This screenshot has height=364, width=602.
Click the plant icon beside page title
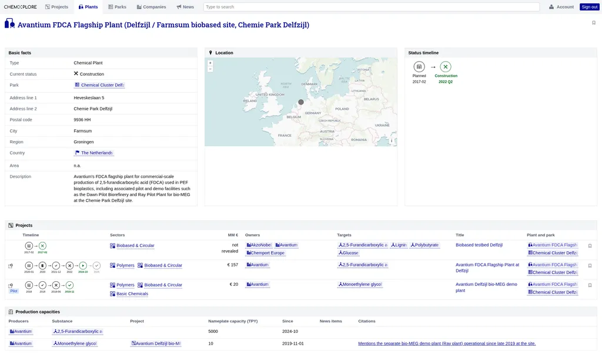coord(9,24)
